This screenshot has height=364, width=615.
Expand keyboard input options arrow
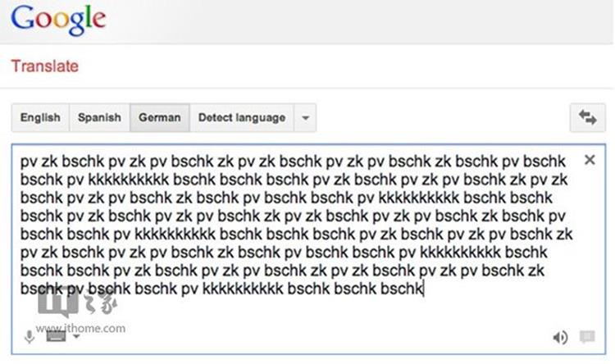click(x=76, y=336)
